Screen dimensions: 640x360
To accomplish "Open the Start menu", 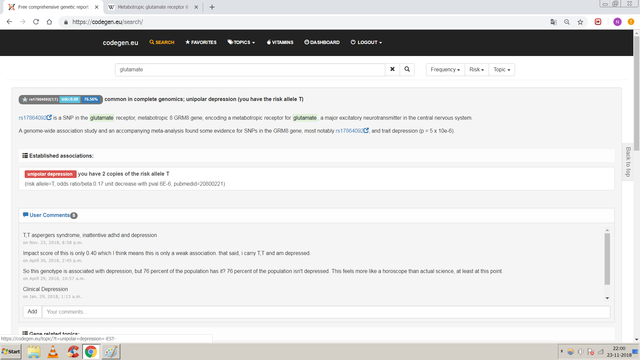I will (11, 351).
